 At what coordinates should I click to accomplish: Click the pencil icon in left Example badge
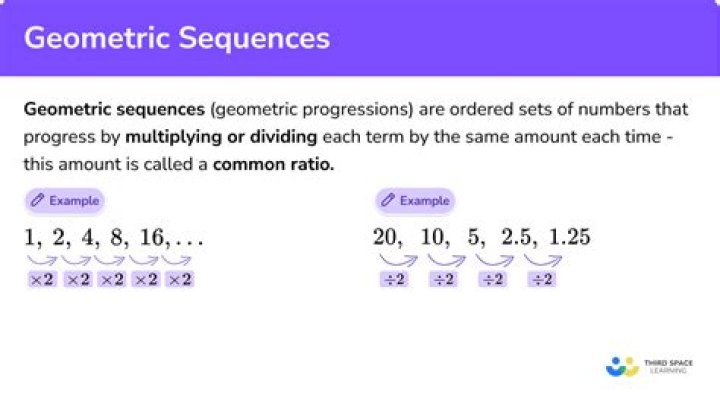[38, 200]
